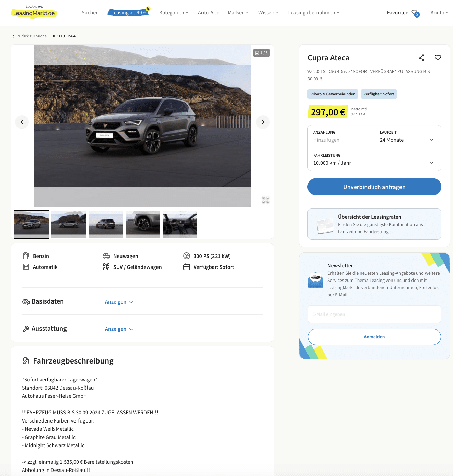This screenshot has width=453, height=476.
Task: Open Fahrleistung 10.000 km dropdown
Action: pos(374,159)
